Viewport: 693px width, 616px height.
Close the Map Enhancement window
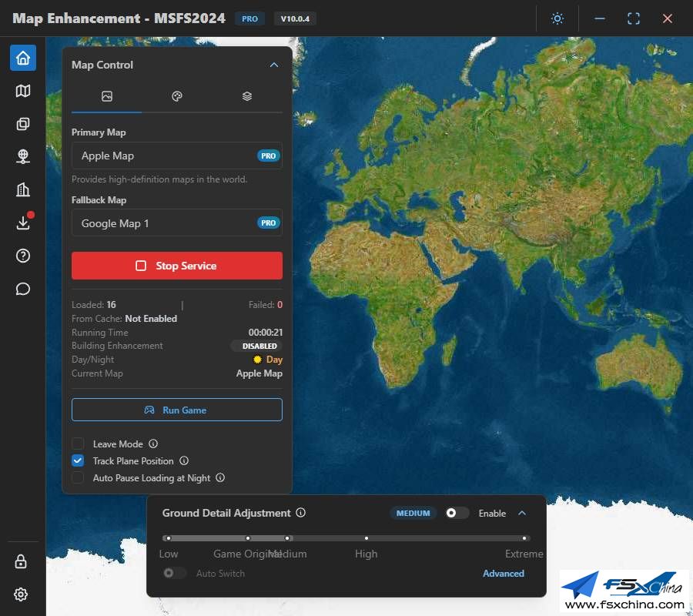(x=668, y=18)
